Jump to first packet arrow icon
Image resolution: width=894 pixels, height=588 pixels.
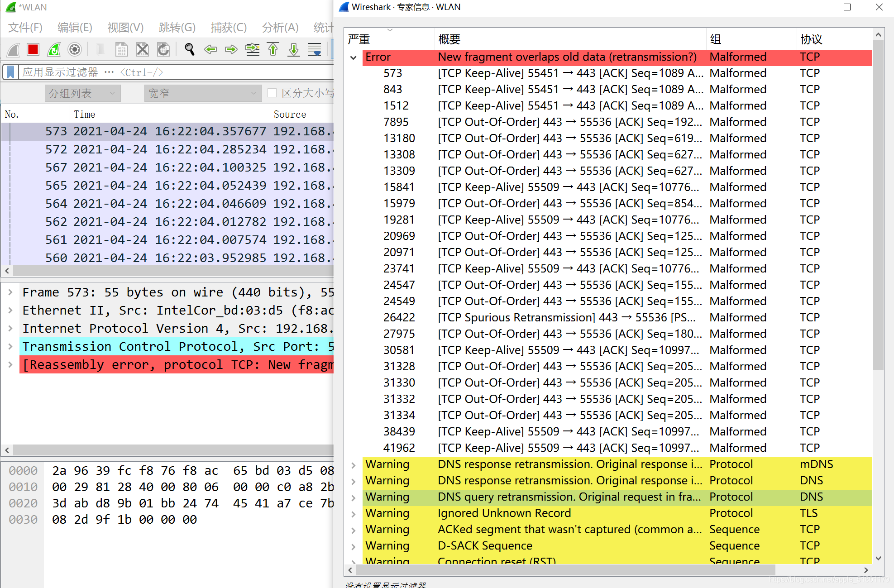pyautogui.click(x=273, y=49)
